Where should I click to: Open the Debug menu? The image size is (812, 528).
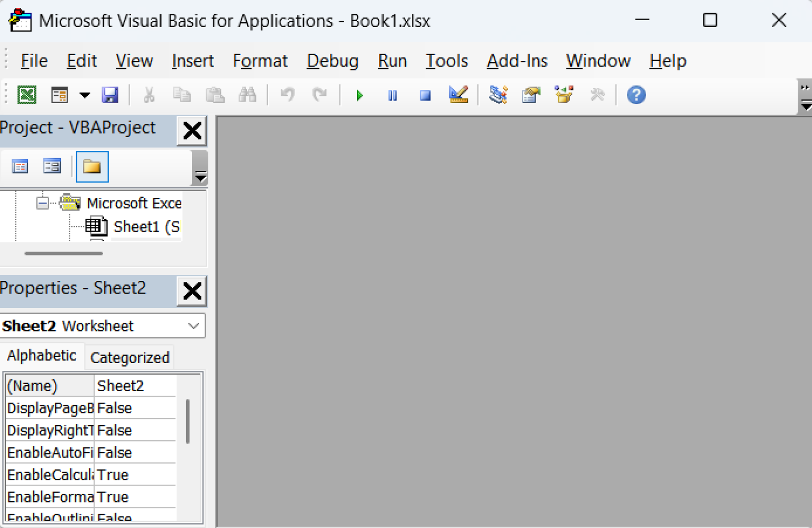click(332, 61)
